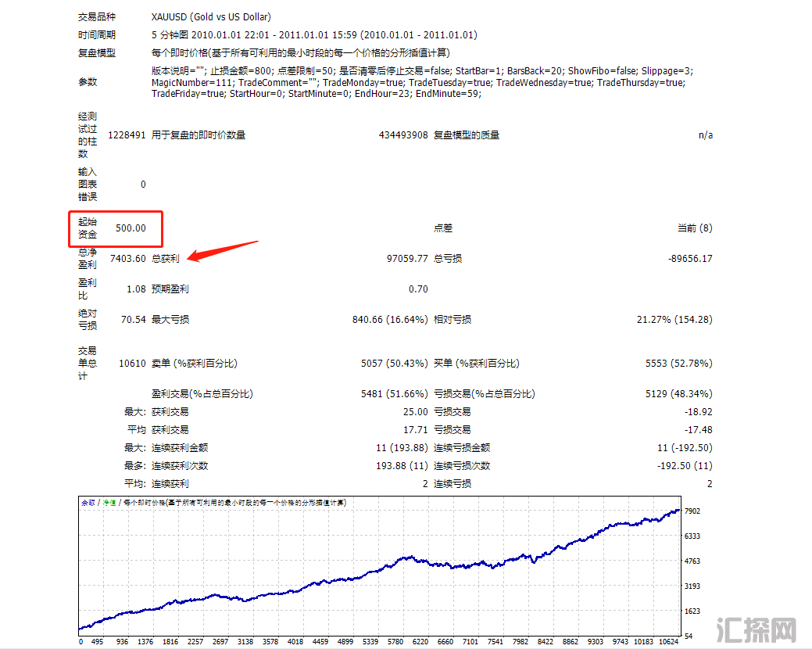This screenshot has width=812, height=649.
Task: Click the starting capital value 500.00
Action: (131, 228)
